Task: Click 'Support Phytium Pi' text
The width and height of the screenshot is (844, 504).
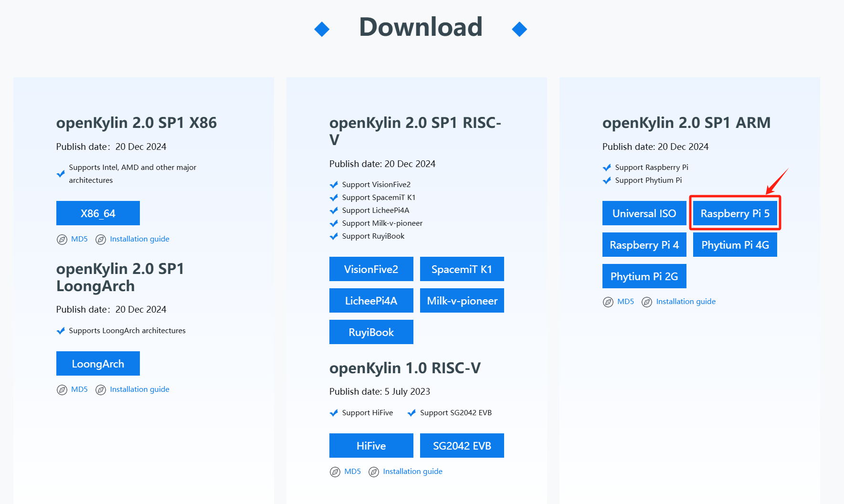Action: [648, 180]
